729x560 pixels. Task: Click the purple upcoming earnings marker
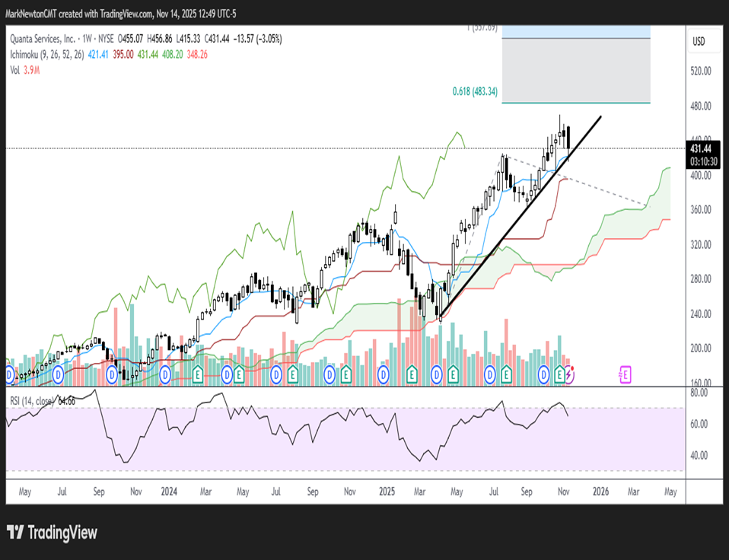624,374
